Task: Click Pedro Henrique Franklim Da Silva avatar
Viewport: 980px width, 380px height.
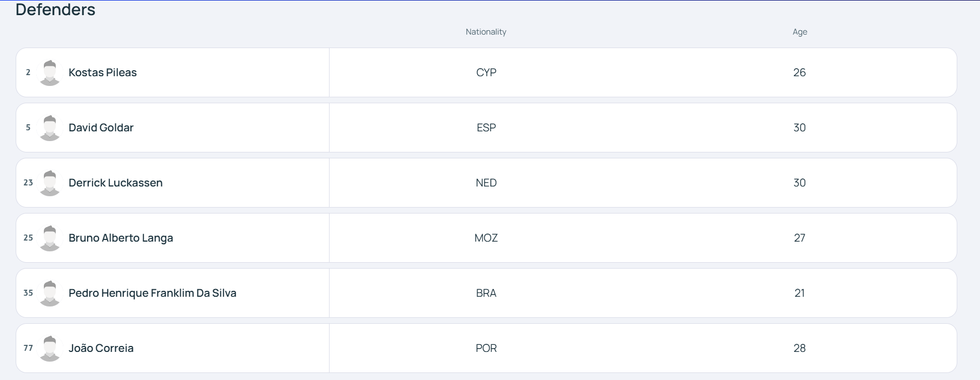Action: (50, 293)
